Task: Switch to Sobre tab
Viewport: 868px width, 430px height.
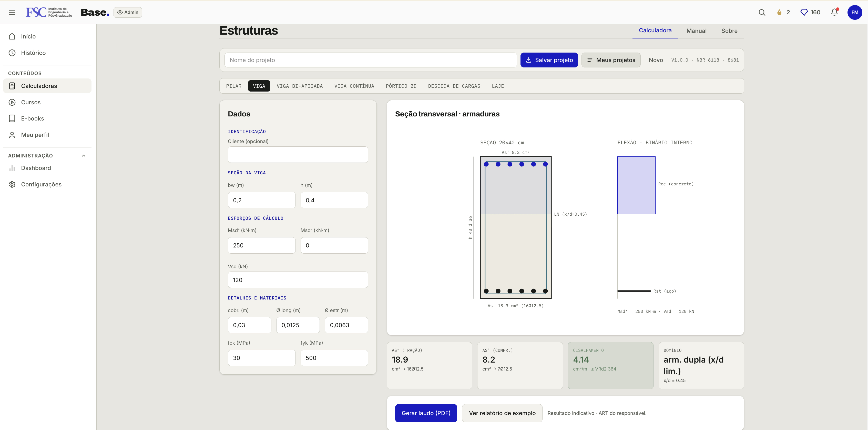Action: (729, 31)
